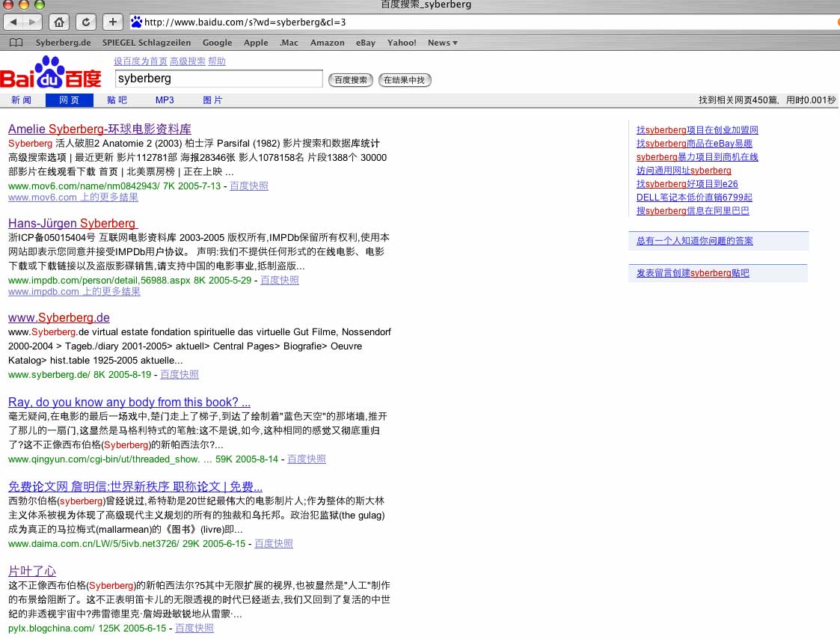
Task: Open the SPIEGEL Schlagzeilen bookmark
Action: [x=147, y=43]
